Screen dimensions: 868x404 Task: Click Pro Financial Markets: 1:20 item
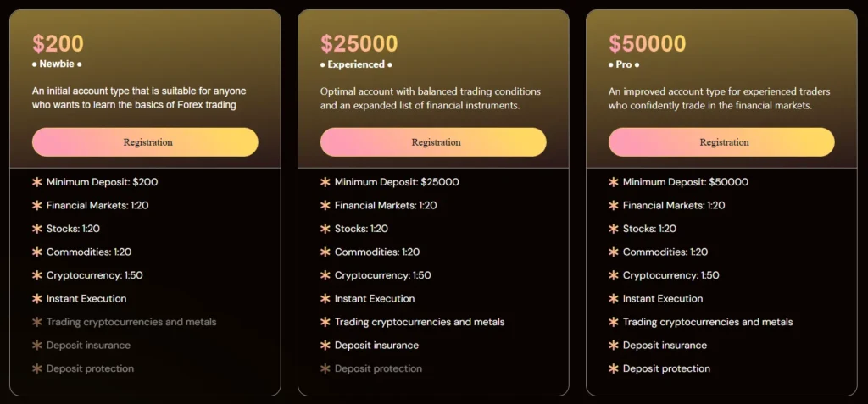673,205
